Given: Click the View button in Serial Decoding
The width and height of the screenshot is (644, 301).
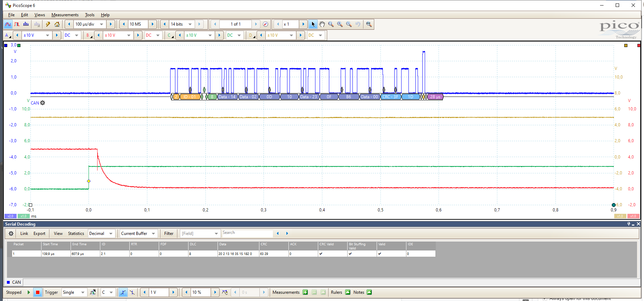Looking at the screenshot, I should tap(58, 234).
